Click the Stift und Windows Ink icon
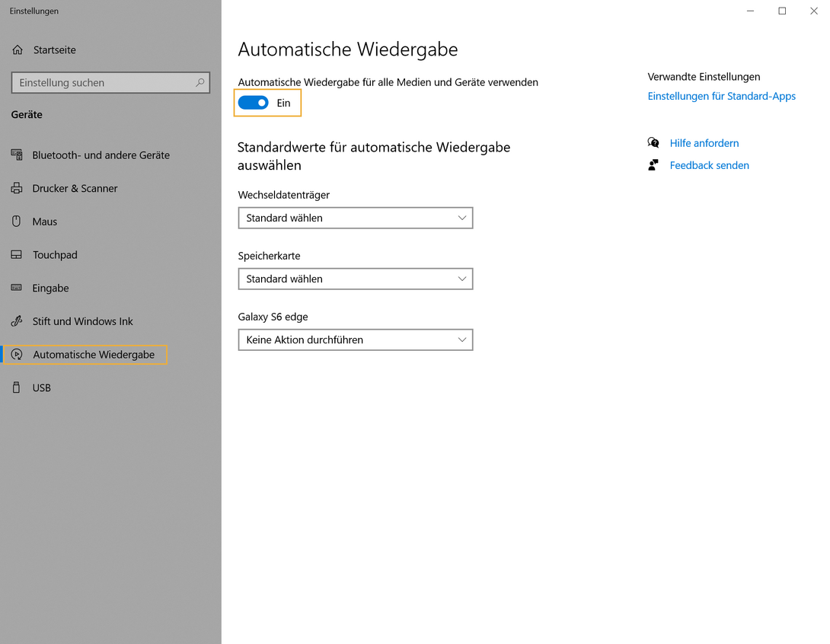830x644 pixels. tap(16, 321)
